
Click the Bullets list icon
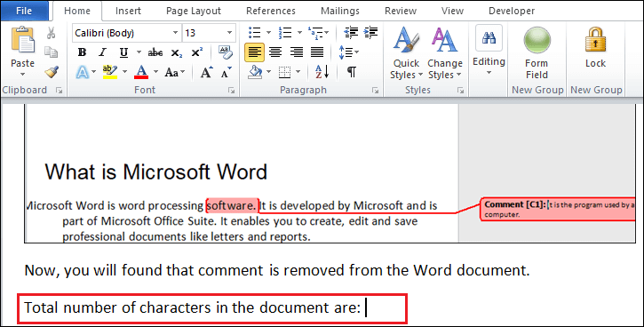tap(255, 32)
